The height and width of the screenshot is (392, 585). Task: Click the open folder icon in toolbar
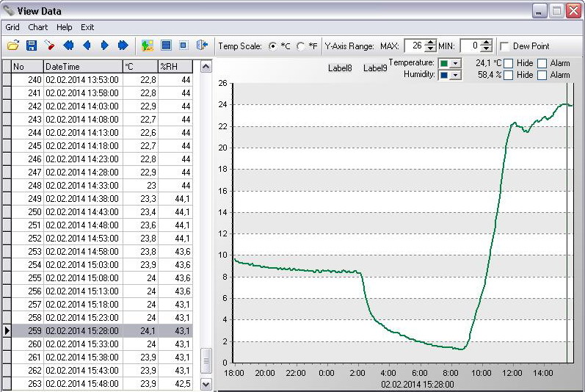(13, 46)
